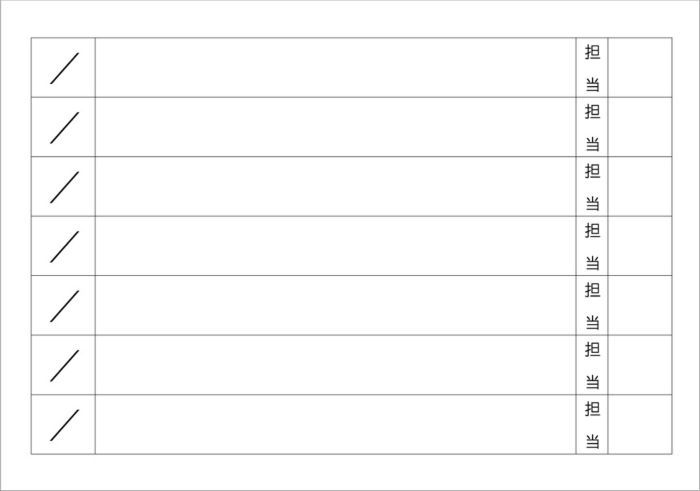The width and height of the screenshot is (700, 491).
Task: Select the blank cell right of 担当 in row three
Action: pyautogui.click(x=640, y=186)
